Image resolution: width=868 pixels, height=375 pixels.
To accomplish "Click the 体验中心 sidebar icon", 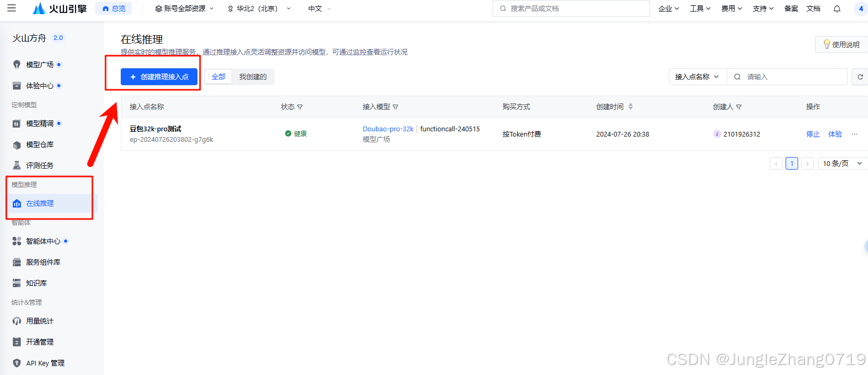I will pyautogui.click(x=17, y=86).
